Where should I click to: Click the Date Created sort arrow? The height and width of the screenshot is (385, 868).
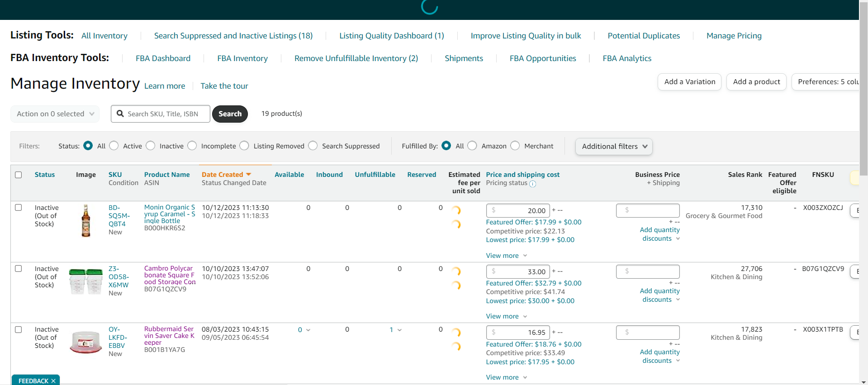(x=248, y=175)
